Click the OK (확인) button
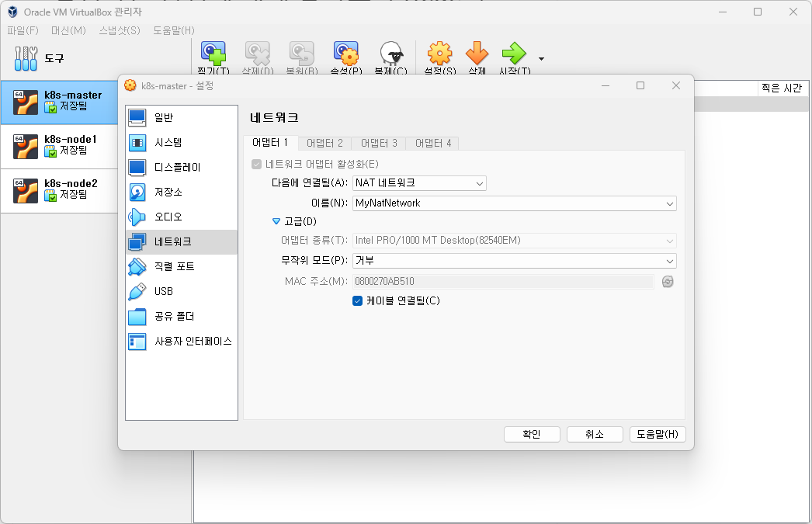The width and height of the screenshot is (812, 524). pyautogui.click(x=532, y=435)
